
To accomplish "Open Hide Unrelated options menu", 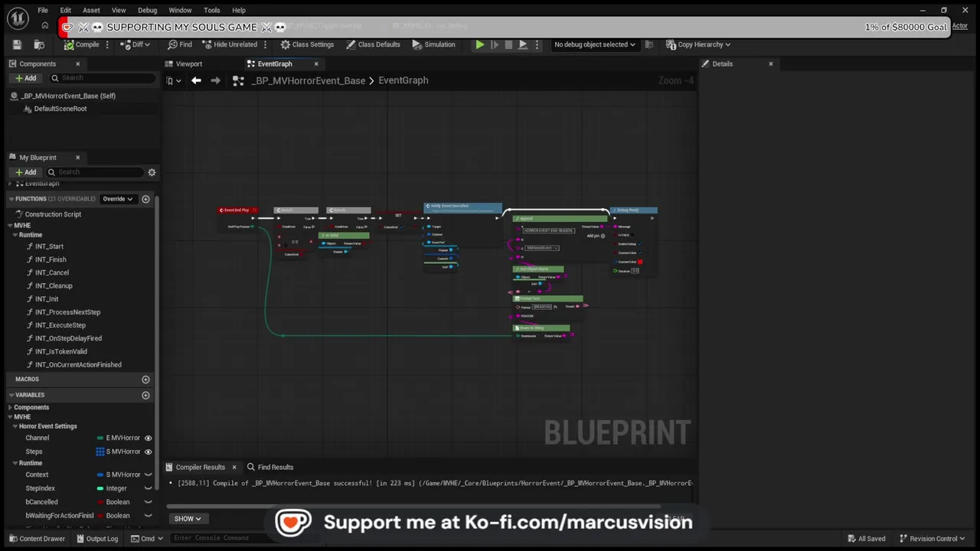I will coord(265,44).
